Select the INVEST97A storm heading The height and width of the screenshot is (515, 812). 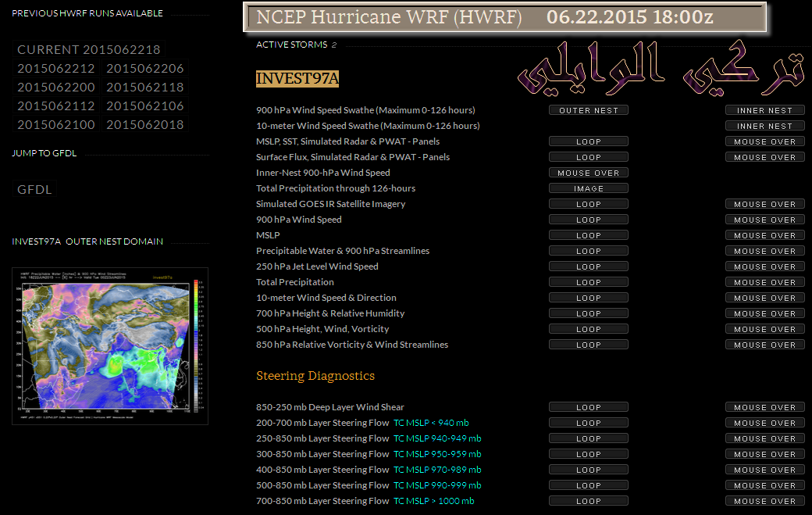coord(297,79)
